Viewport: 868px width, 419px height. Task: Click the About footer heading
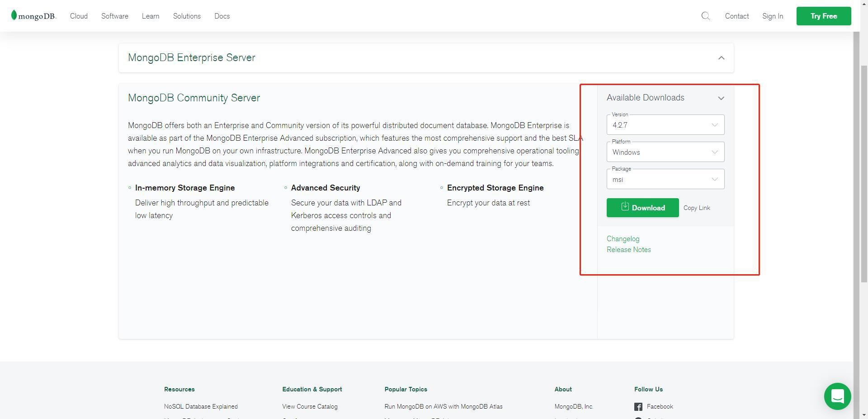(563, 389)
